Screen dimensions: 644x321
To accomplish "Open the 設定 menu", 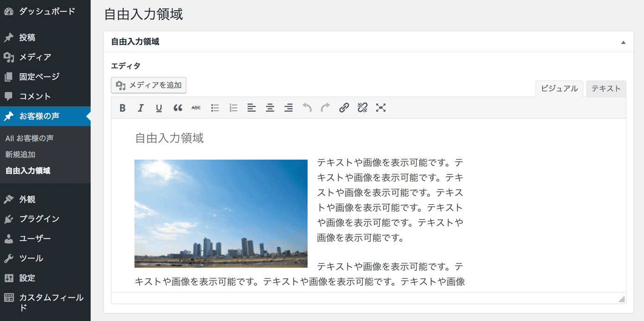I will [45, 278].
